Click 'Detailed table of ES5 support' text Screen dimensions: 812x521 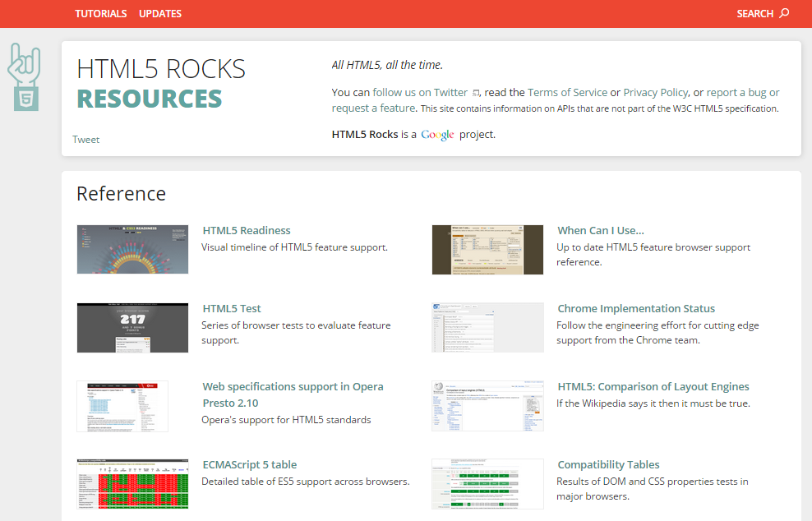[305, 482]
